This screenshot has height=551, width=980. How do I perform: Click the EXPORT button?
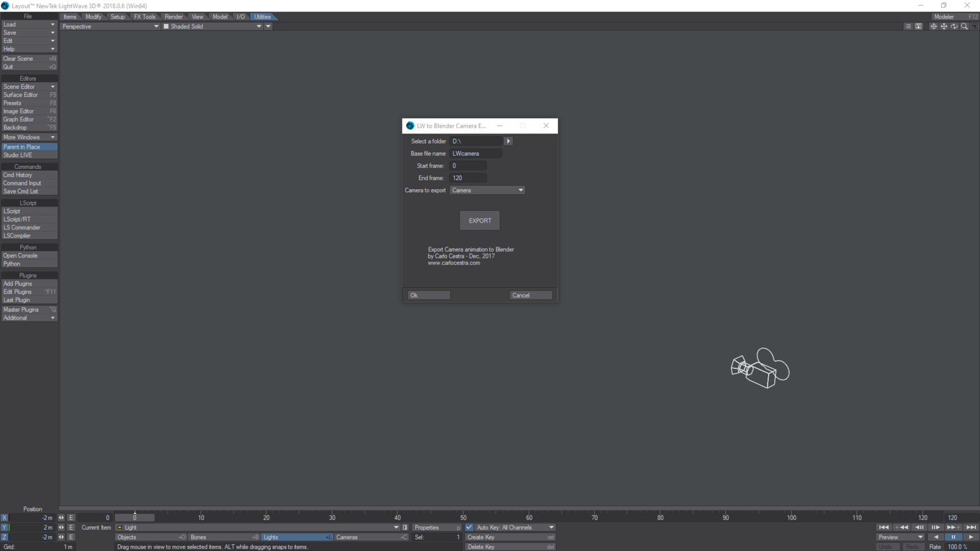pos(480,220)
